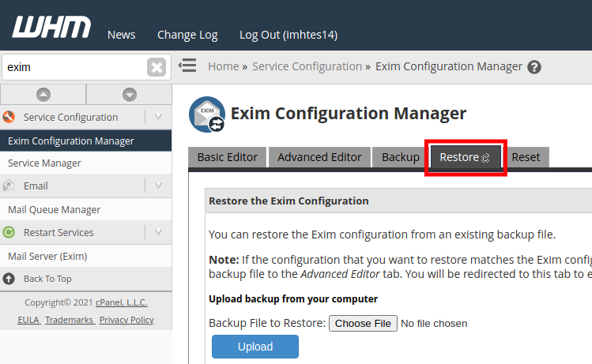This screenshot has width=592, height=364.
Task: Click the WHM logo
Action: (51, 28)
